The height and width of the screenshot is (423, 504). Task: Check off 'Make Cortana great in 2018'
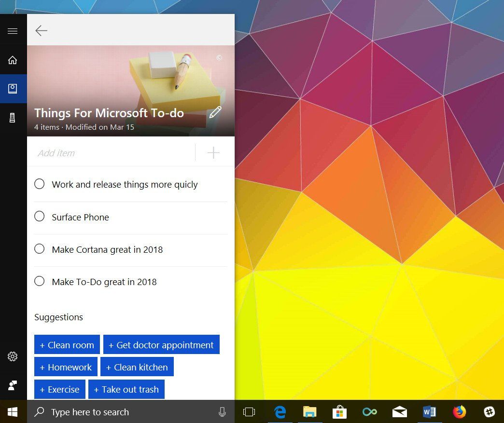coord(40,248)
